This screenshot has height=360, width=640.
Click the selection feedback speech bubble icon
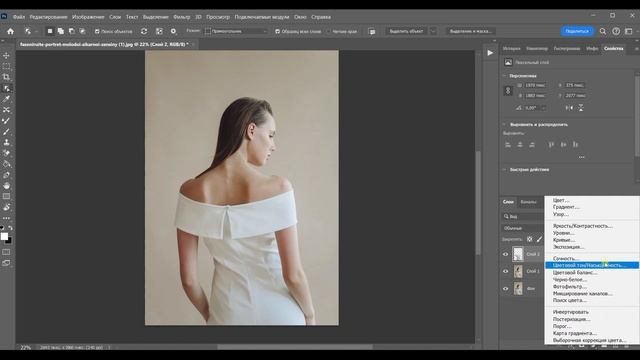[371, 31]
